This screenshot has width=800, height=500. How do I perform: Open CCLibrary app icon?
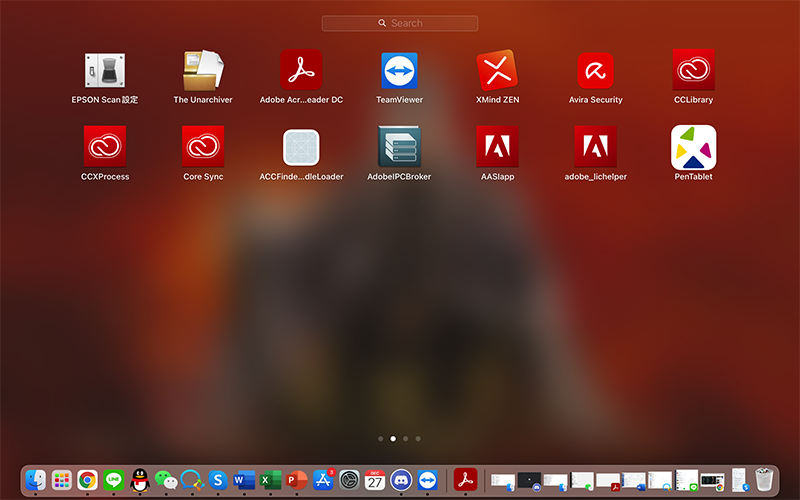pyautogui.click(x=693, y=70)
